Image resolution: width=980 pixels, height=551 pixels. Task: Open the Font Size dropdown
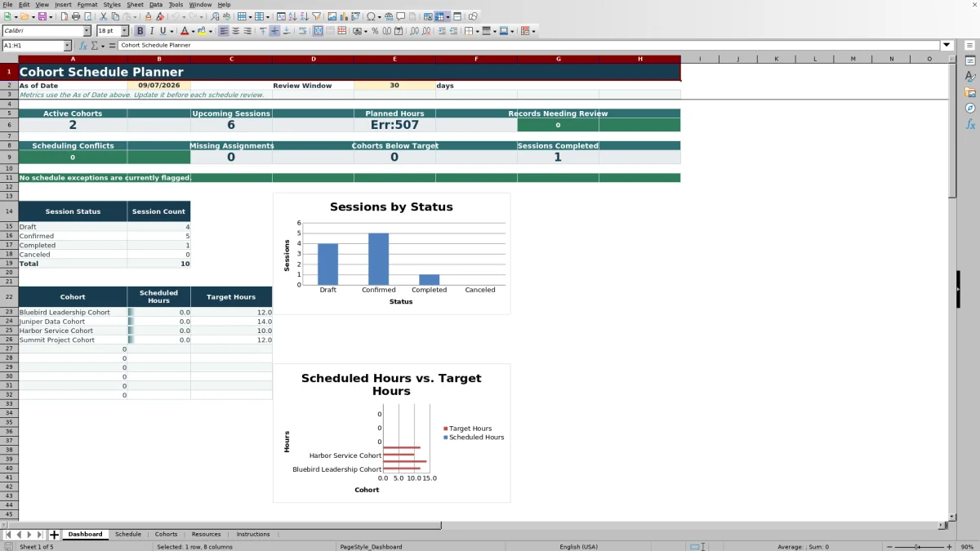[124, 31]
